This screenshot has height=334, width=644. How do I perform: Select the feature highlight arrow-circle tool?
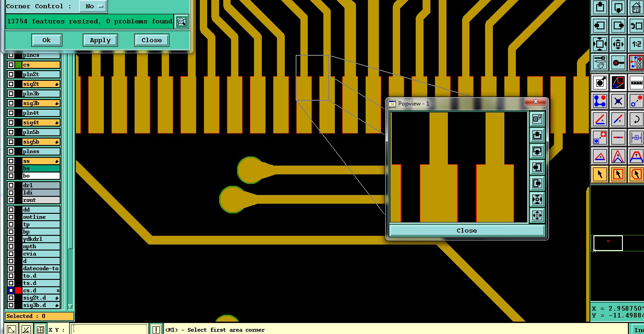600,83
